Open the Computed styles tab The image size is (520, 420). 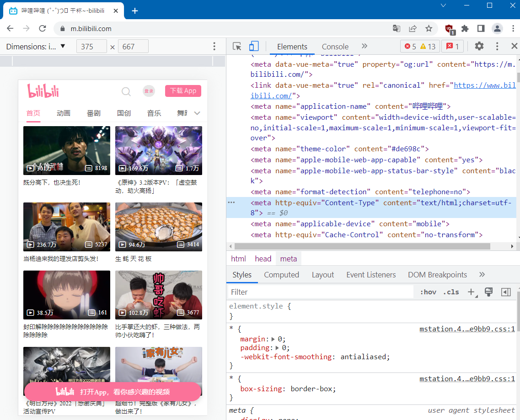coord(282,275)
